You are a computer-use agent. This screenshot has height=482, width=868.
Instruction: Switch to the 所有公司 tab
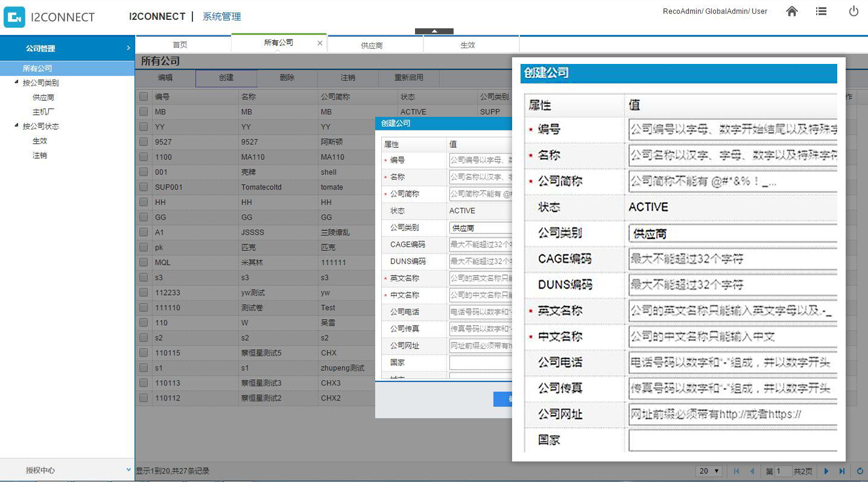[279, 43]
